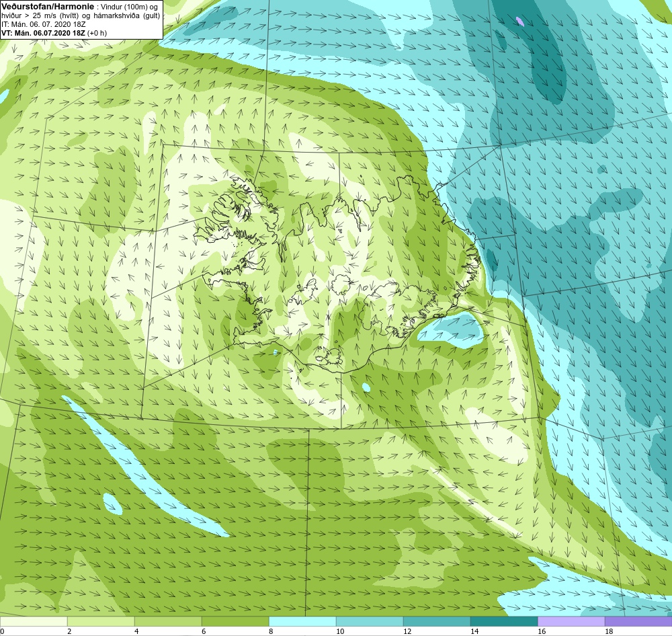Image resolution: width=672 pixels, height=636 pixels.
Task: Click the legend value label 0
Action: point(2,631)
